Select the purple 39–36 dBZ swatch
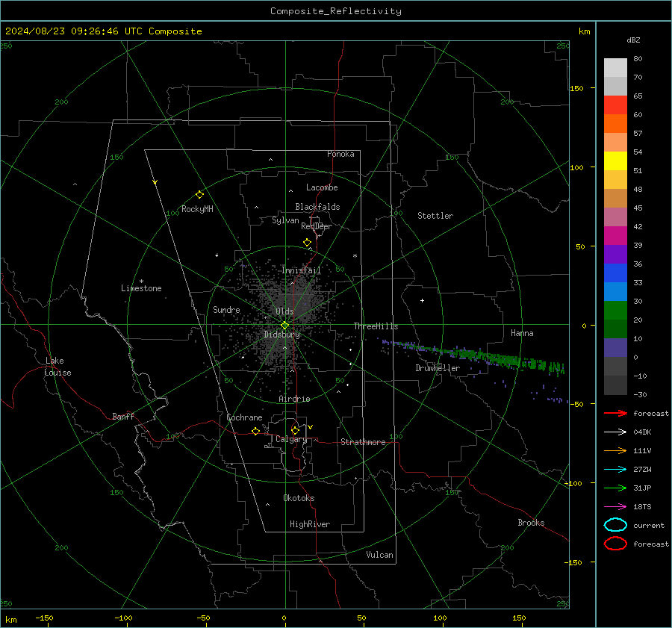The image size is (672, 628). [x=615, y=254]
